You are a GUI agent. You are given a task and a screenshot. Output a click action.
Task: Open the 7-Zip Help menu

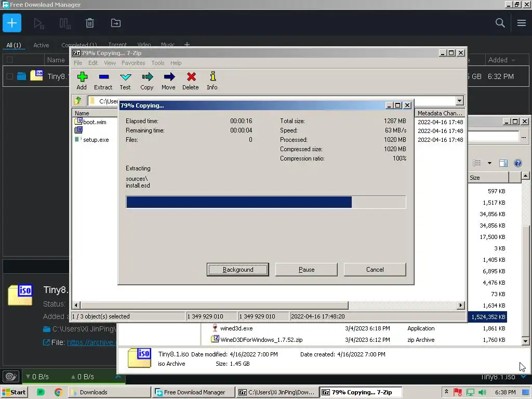pos(176,63)
